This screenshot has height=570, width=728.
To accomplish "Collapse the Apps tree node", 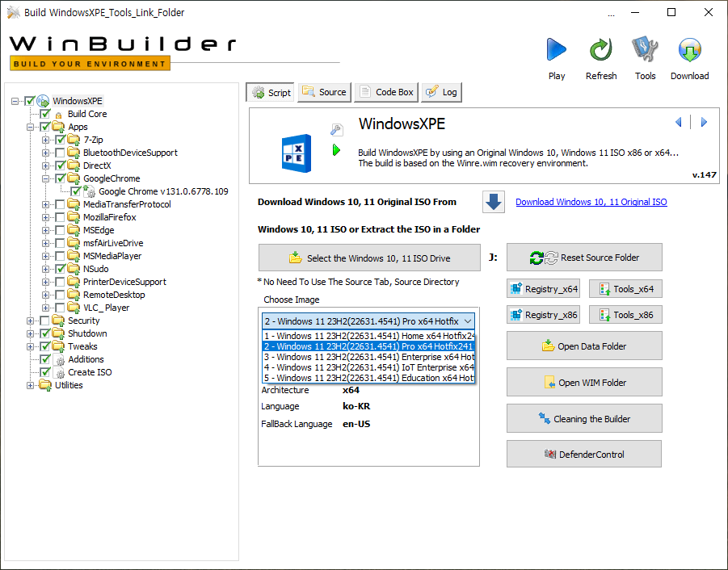I will (x=30, y=127).
